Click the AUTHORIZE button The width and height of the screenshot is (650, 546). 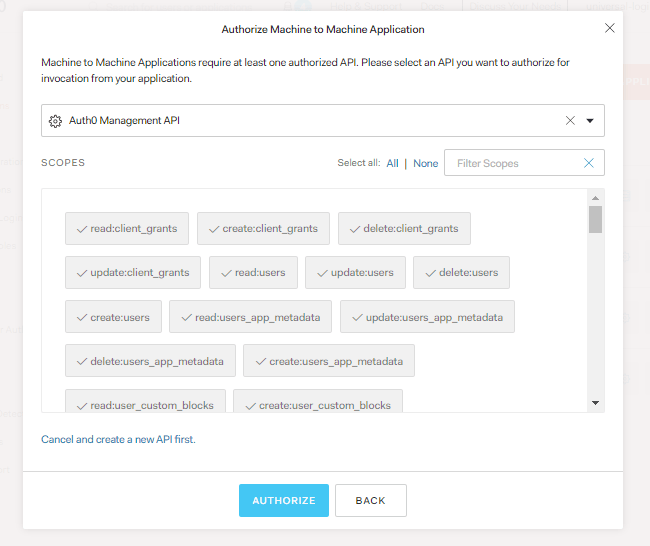[x=284, y=500]
